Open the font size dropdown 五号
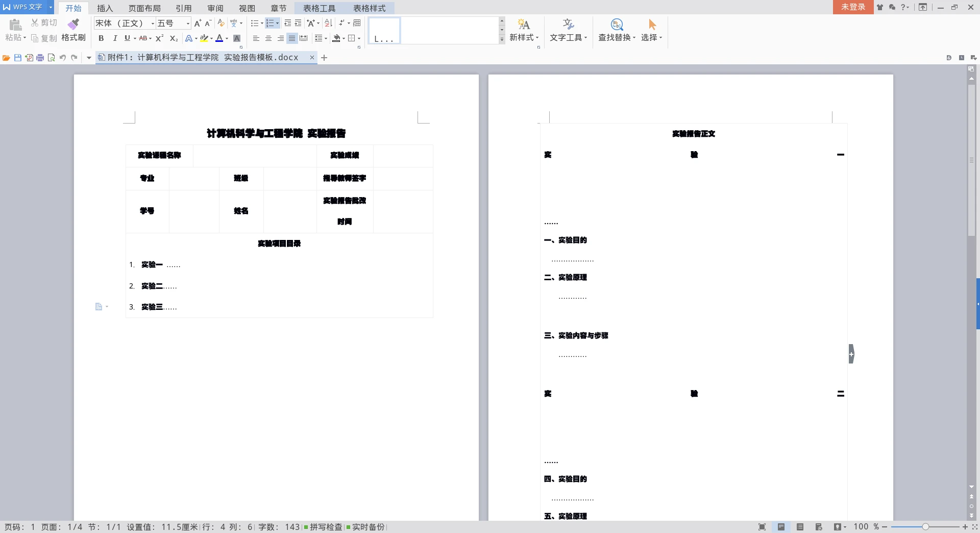Screen dimensions: 980x533 pos(187,23)
